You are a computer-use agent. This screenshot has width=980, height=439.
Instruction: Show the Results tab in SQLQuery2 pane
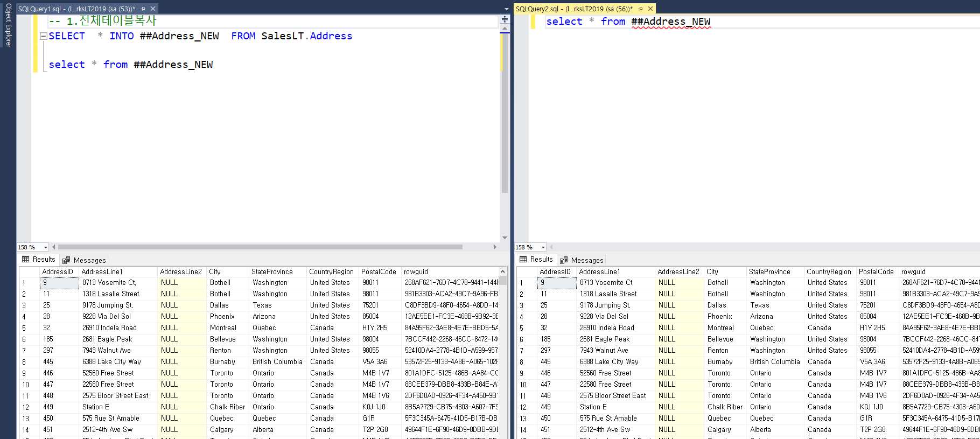pyautogui.click(x=536, y=260)
